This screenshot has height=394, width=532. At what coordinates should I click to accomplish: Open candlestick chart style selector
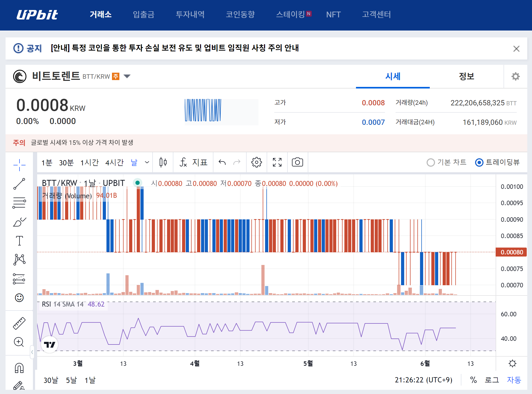(163, 162)
